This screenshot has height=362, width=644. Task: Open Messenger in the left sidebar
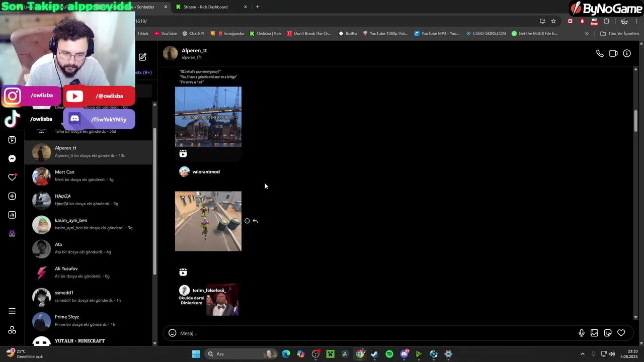(12, 158)
